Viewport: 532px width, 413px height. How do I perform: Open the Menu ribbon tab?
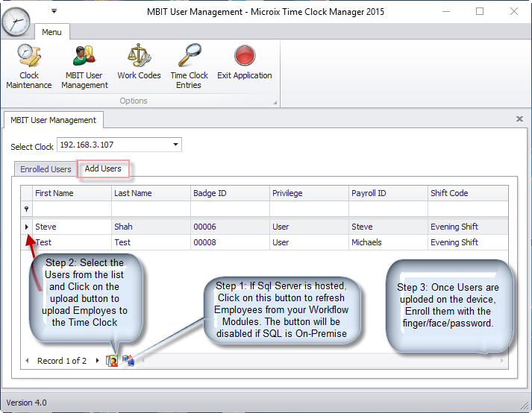[x=51, y=32]
